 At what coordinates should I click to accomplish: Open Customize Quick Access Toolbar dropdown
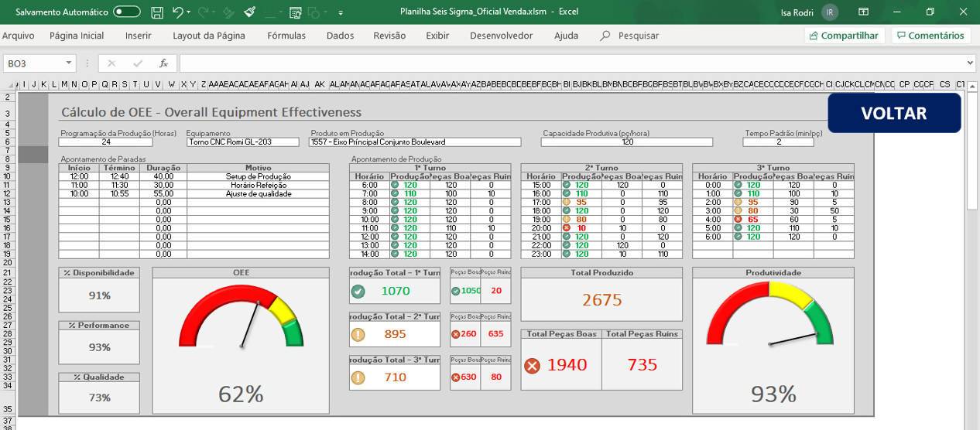(x=341, y=13)
